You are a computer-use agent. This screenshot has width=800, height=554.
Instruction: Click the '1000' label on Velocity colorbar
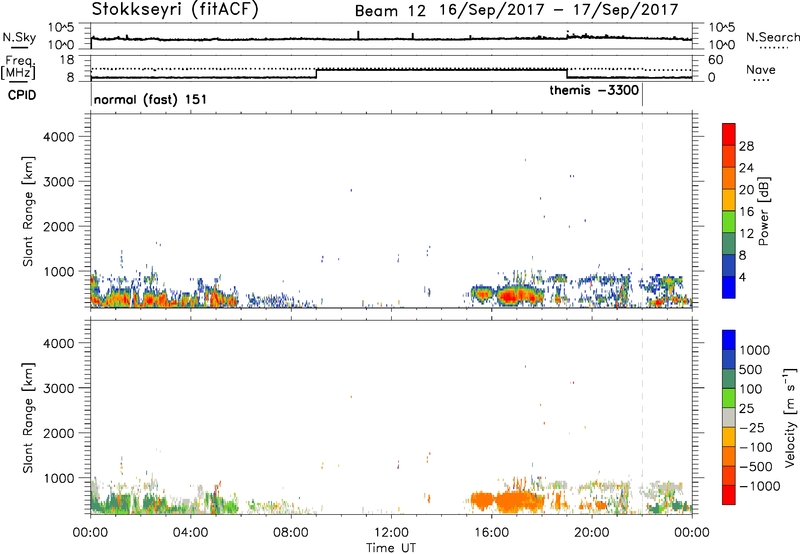pos(755,350)
